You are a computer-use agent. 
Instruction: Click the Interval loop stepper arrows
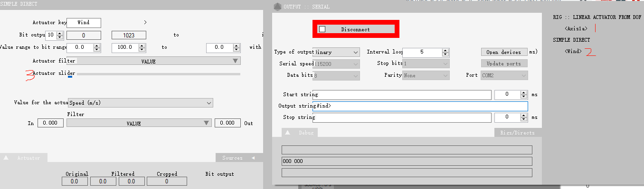[445, 52]
